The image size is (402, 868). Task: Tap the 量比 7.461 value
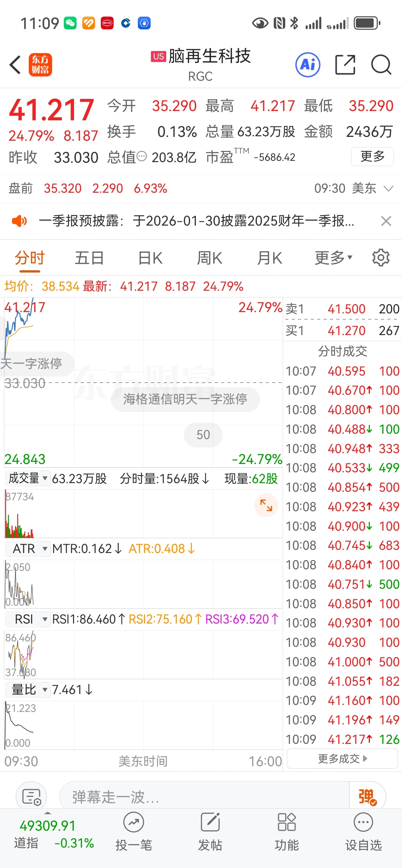72,690
